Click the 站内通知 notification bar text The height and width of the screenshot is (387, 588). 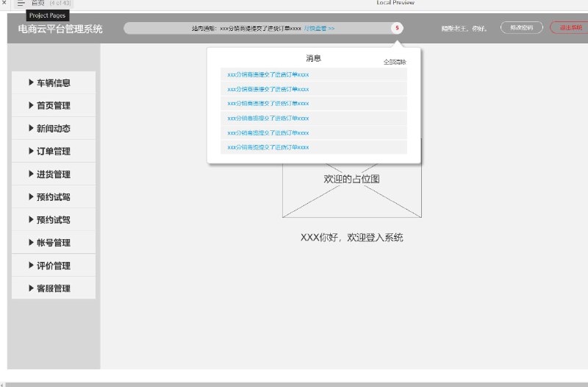click(246, 29)
